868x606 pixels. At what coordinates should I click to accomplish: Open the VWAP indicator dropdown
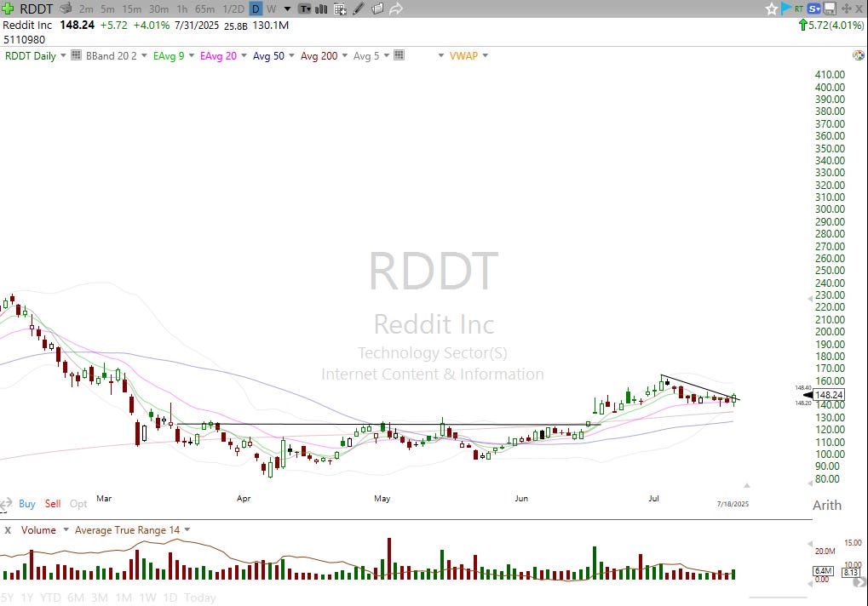coord(485,55)
